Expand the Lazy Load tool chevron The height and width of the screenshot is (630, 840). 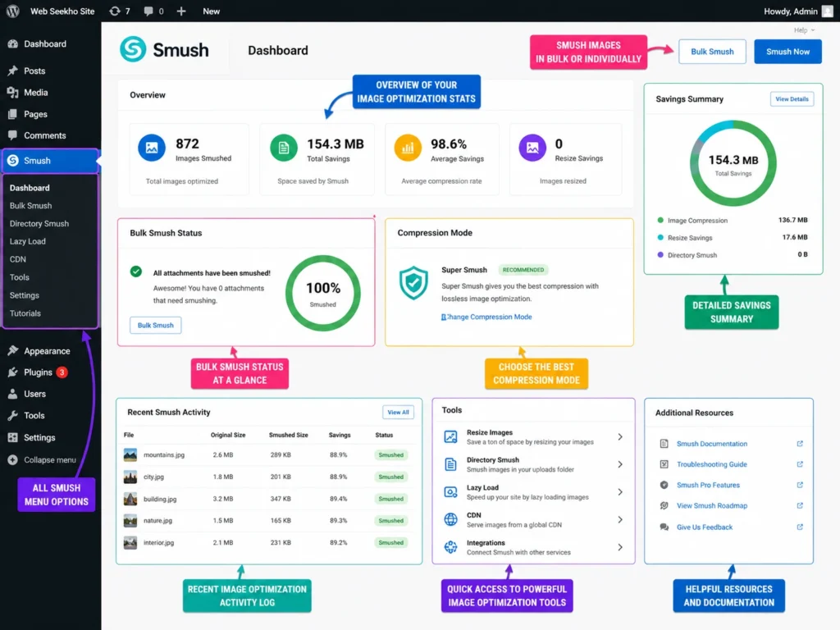(x=620, y=492)
